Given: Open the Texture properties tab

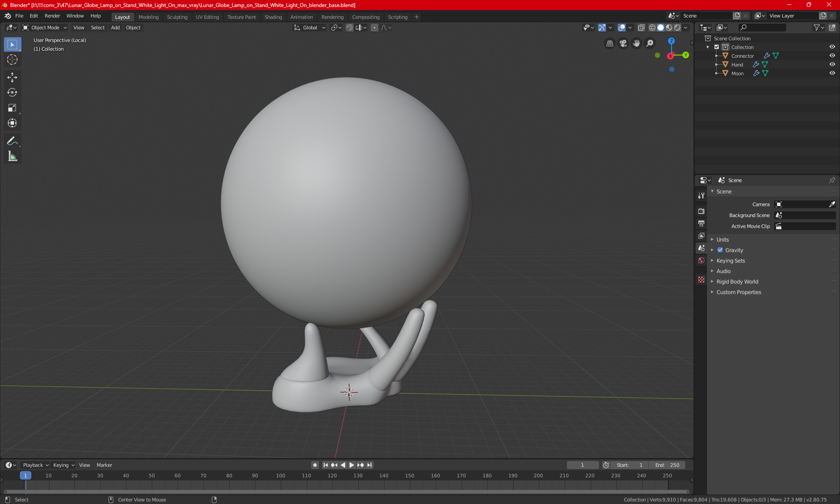Looking at the screenshot, I should click(701, 280).
